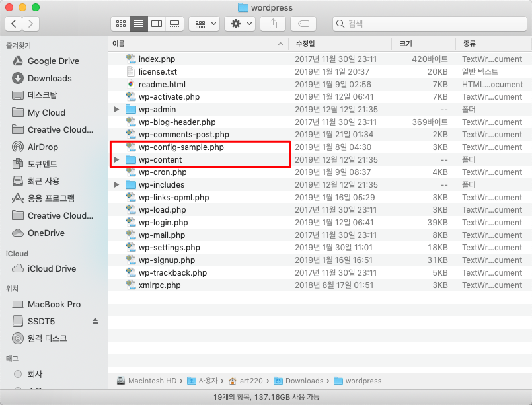Select wp-admin folder icon
The width and height of the screenshot is (532, 405).
(x=131, y=110)
